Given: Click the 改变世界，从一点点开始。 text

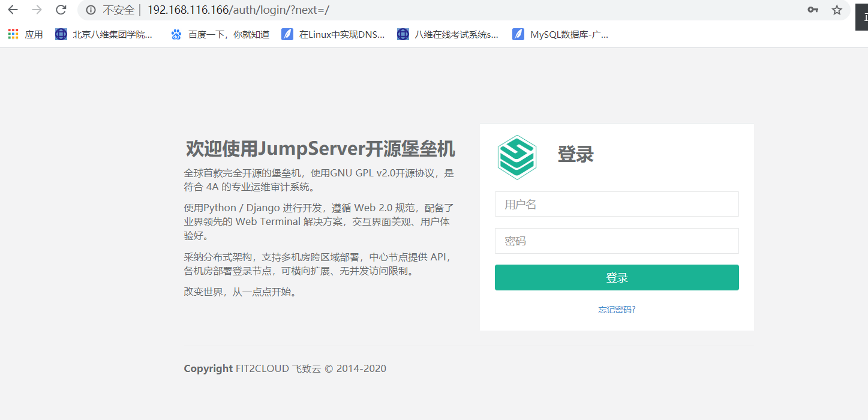Looking at the screenshot, I should coord(241,292).
